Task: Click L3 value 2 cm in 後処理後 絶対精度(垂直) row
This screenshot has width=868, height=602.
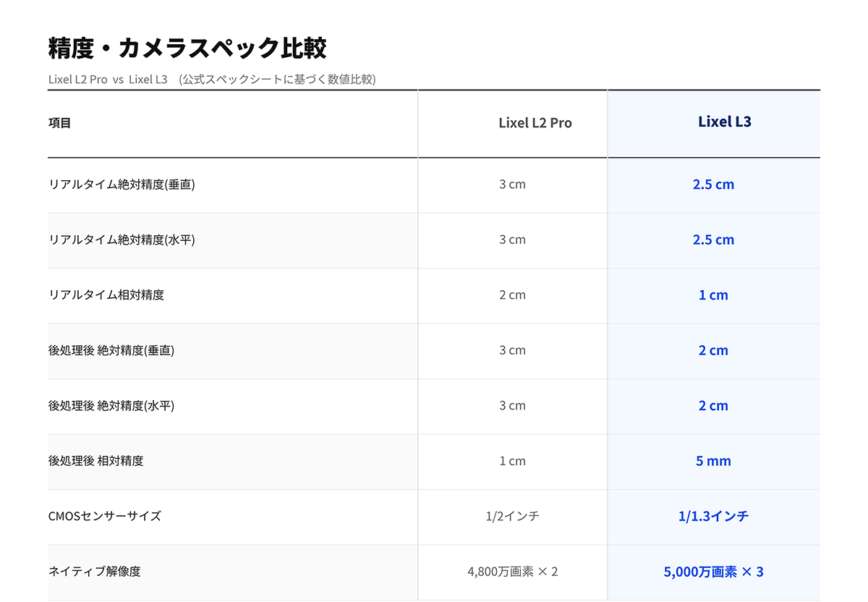Action: pyautogui.click(x=713, y=350)
